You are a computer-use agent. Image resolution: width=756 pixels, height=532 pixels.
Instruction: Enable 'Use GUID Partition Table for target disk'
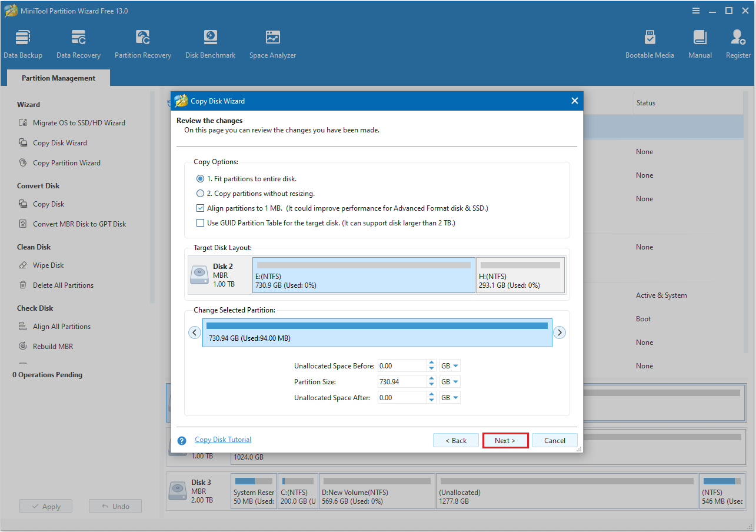point(200,222)
